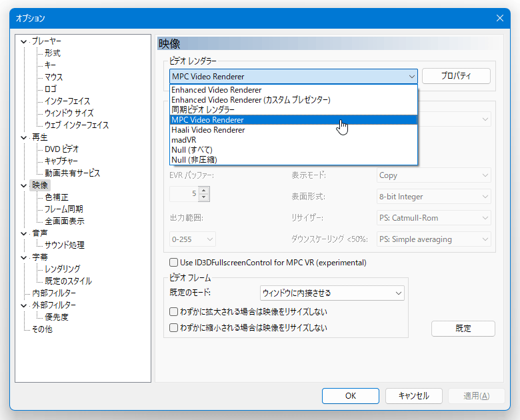Image resolution: width=520 pixels, height=420 pixels.
Task: Select 同期ビデオ レンダラー in dropdown list
Action: click(x=293, y=110)
